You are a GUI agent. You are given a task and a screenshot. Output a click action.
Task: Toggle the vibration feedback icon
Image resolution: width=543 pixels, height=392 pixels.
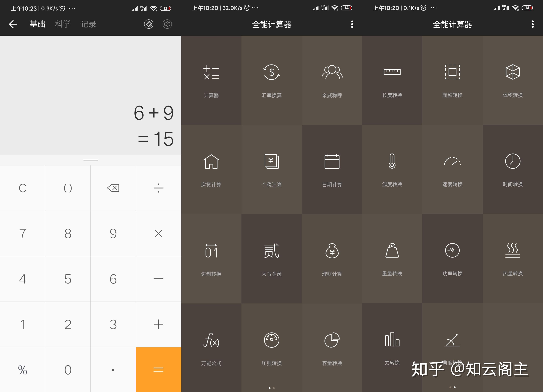[149, 24]
